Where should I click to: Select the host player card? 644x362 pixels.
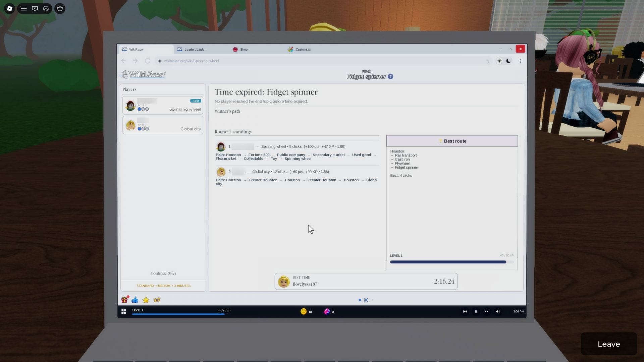pyautogui.click(x=163, y=106)
